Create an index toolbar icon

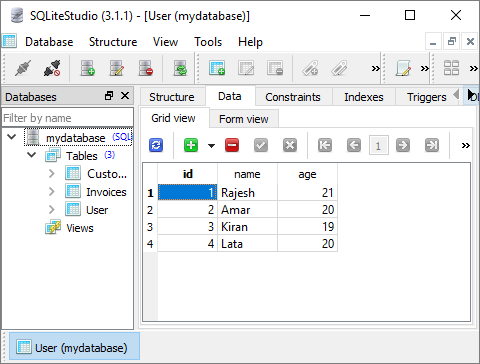pyautogui.click(x=310, y=68)
